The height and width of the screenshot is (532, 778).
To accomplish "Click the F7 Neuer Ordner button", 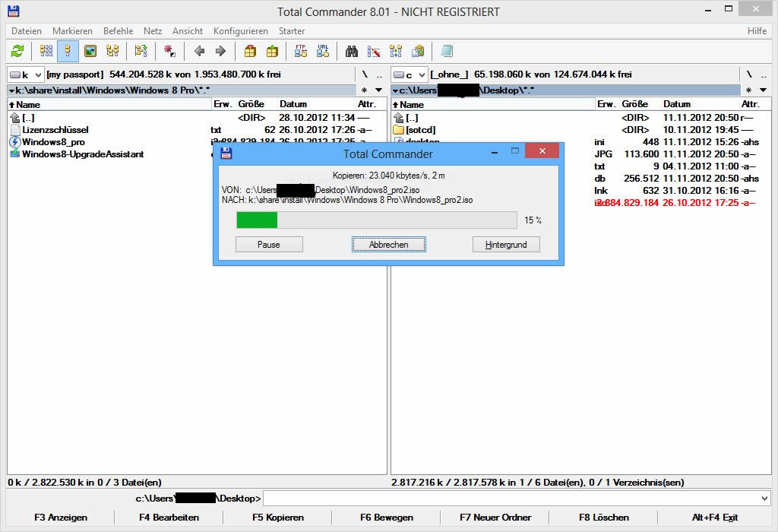I will point(495,518).
